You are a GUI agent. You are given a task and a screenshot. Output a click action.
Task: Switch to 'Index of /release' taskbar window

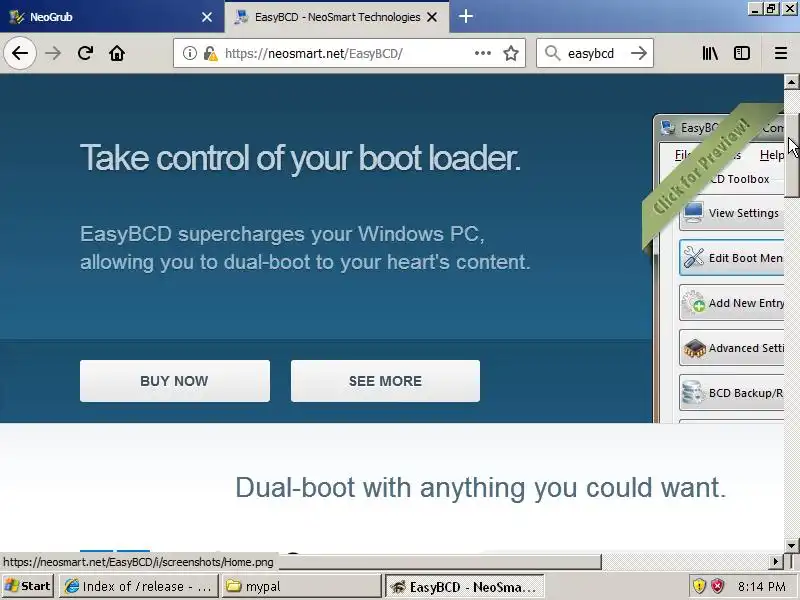click(x=138, y=586)
